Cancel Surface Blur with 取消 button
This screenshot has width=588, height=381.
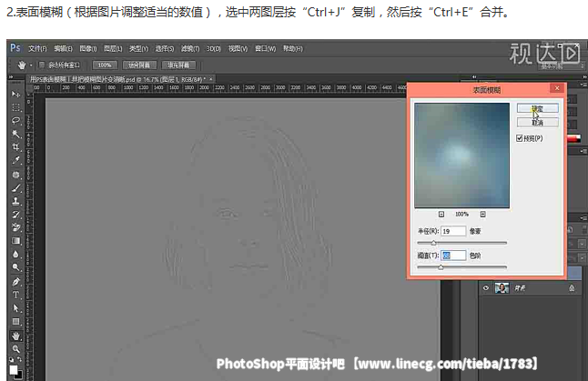[x=538, y=122]
